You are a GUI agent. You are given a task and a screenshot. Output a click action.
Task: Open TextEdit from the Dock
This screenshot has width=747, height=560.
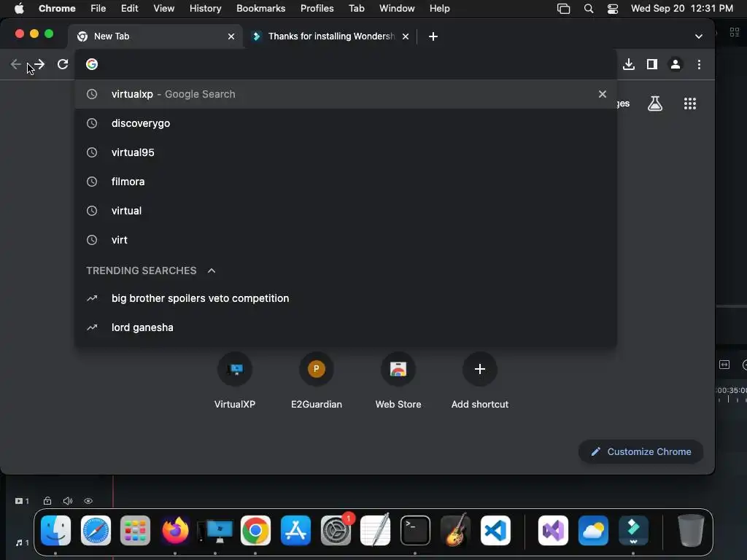[x=376, y=531]
